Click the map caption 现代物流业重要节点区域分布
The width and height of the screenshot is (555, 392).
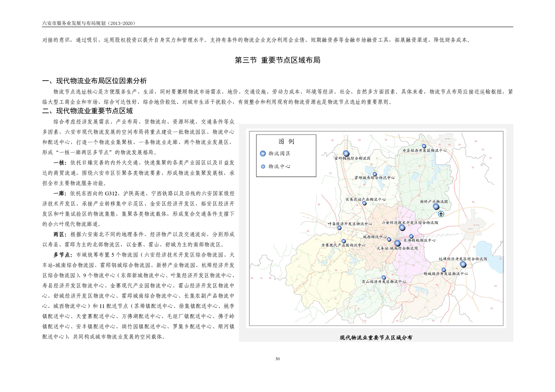(376, 337)
